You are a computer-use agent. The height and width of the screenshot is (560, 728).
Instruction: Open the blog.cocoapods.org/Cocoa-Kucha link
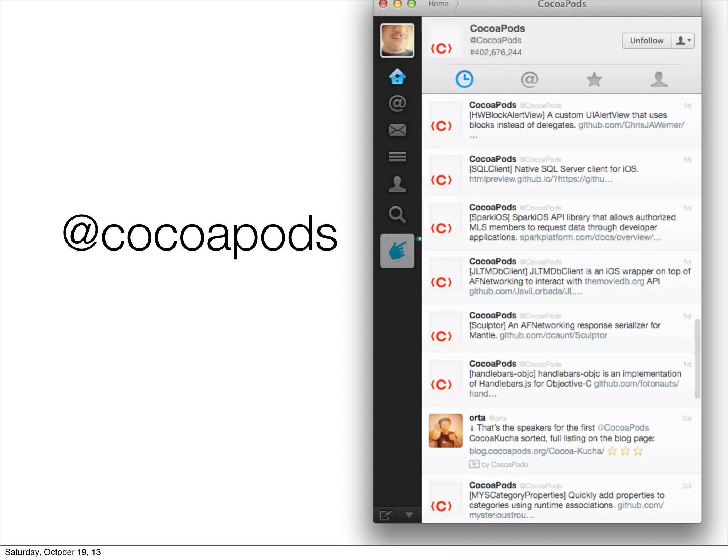pyautogui.click(x=536, y=451)
